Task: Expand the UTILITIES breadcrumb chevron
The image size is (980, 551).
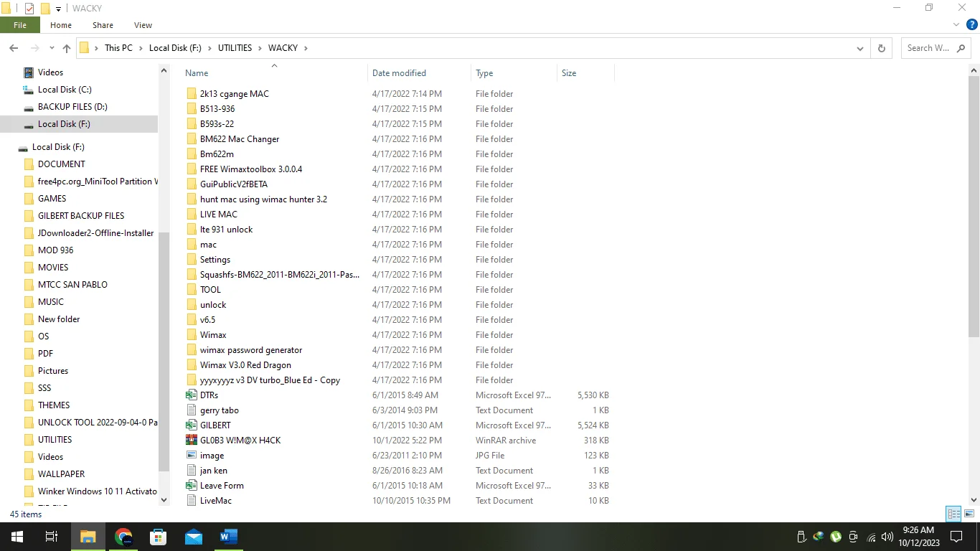Action: pyautogui.click(x=260, y=48)
